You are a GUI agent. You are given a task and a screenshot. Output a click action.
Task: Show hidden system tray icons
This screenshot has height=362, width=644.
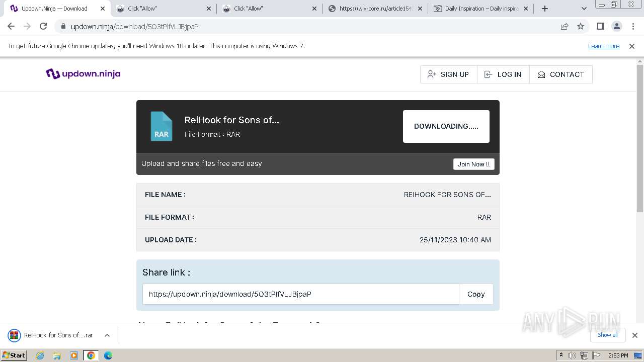(x=561, y=355)
